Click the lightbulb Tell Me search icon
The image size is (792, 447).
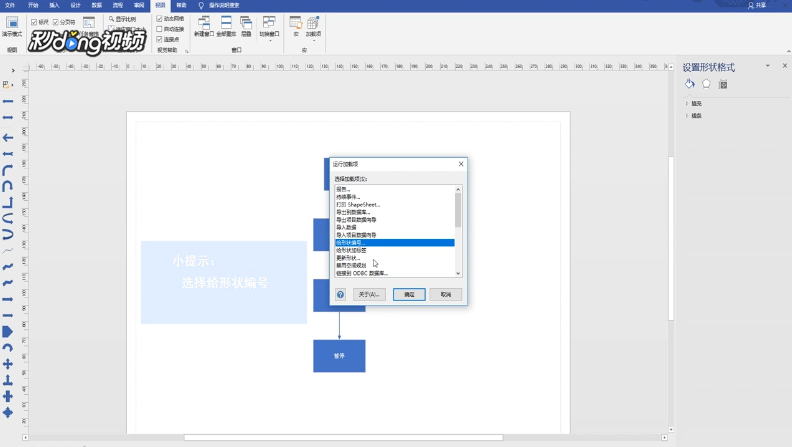(201, 5)
